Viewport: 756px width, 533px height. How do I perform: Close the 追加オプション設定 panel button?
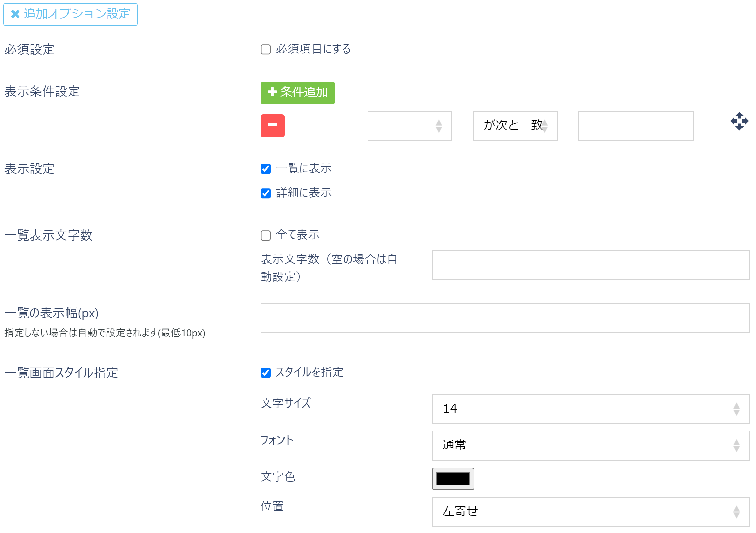pos(71,14)
